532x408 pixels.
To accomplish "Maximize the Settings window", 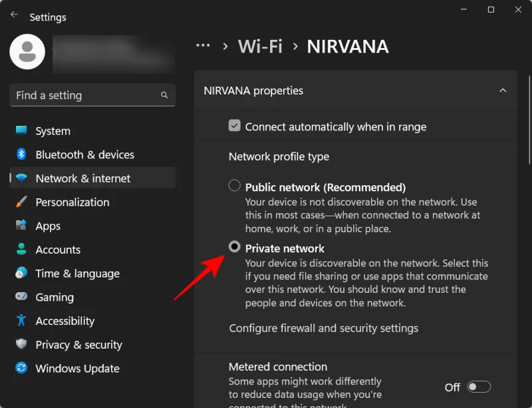I will [x=491, y=9].
